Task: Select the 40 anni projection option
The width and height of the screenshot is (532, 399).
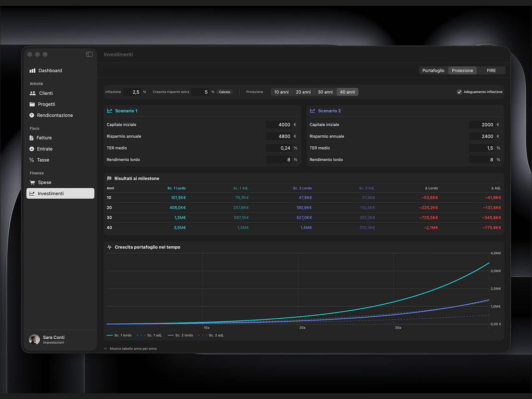Action: pos(347,92)
